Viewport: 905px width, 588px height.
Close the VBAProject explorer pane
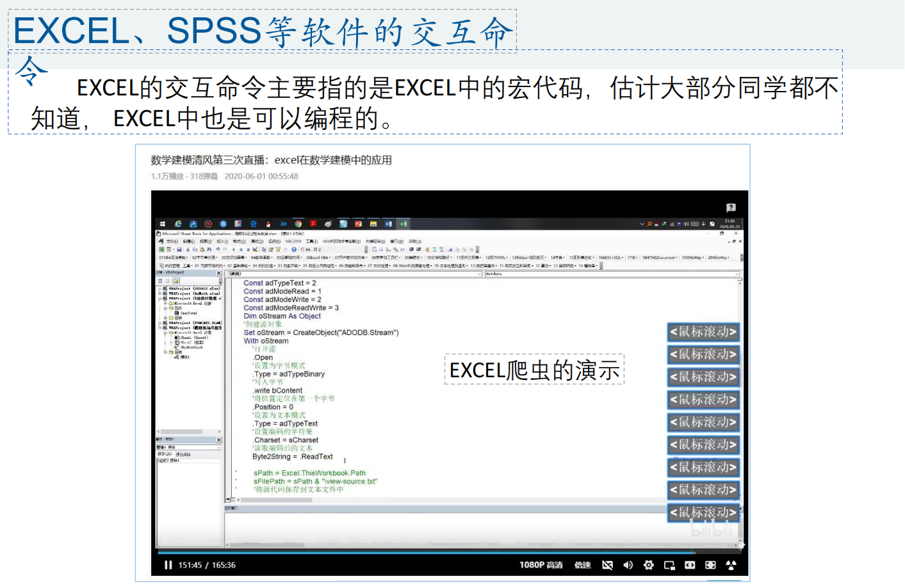218,273
